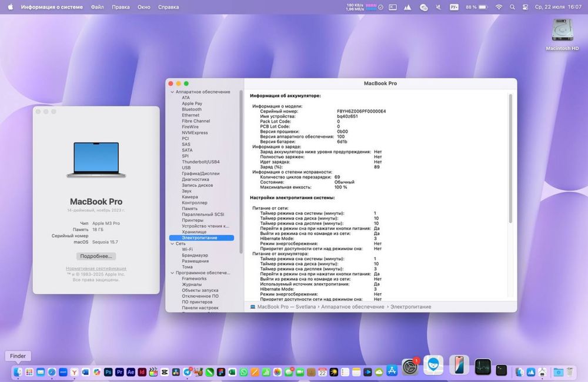
Task: Select USB in the sidebar
Action: click(186, 168)
